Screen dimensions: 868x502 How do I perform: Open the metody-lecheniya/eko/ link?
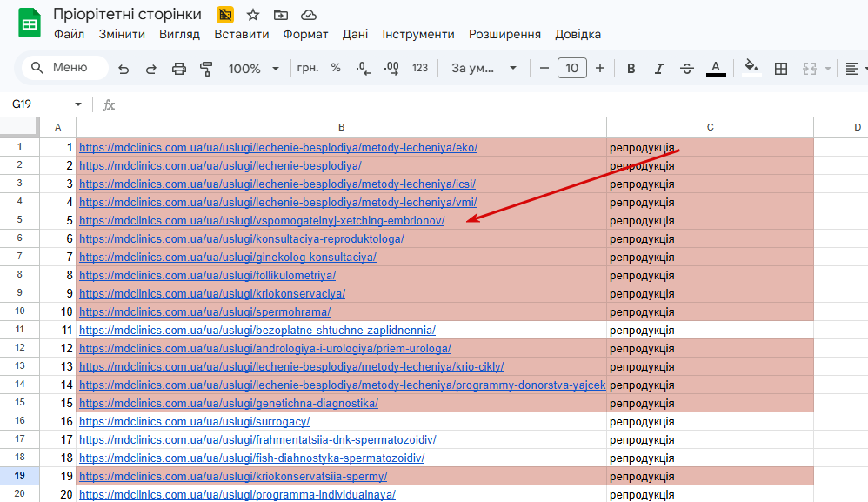pos(278,147)
